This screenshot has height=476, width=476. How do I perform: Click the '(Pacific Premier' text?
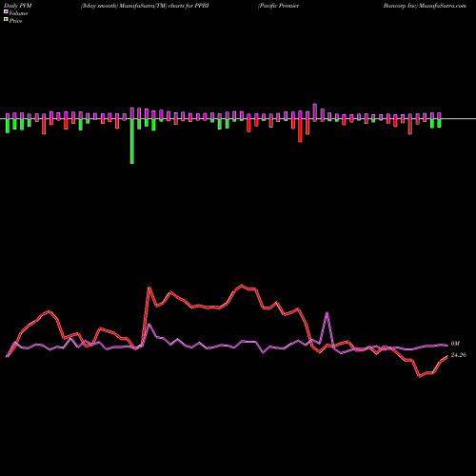pos(278,6)
